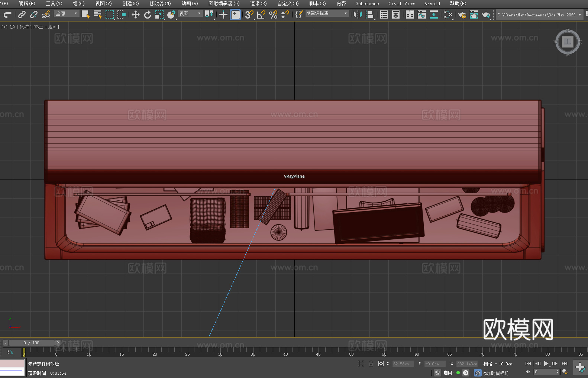Open the 渲染(R) menu
588x378 pixels.
258,3
